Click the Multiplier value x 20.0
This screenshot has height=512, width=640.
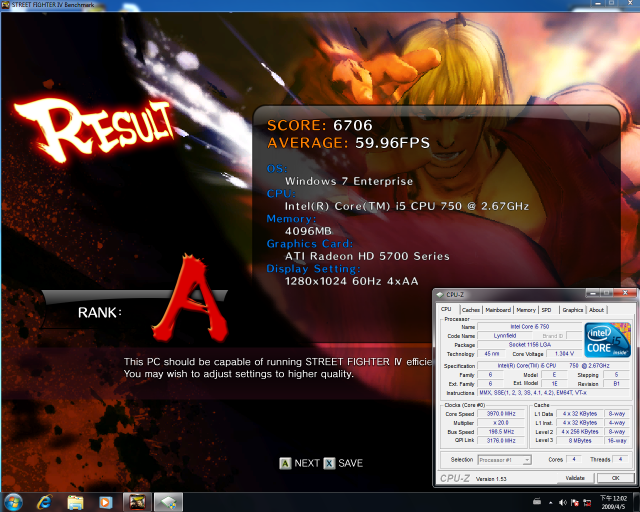[501, 423]
